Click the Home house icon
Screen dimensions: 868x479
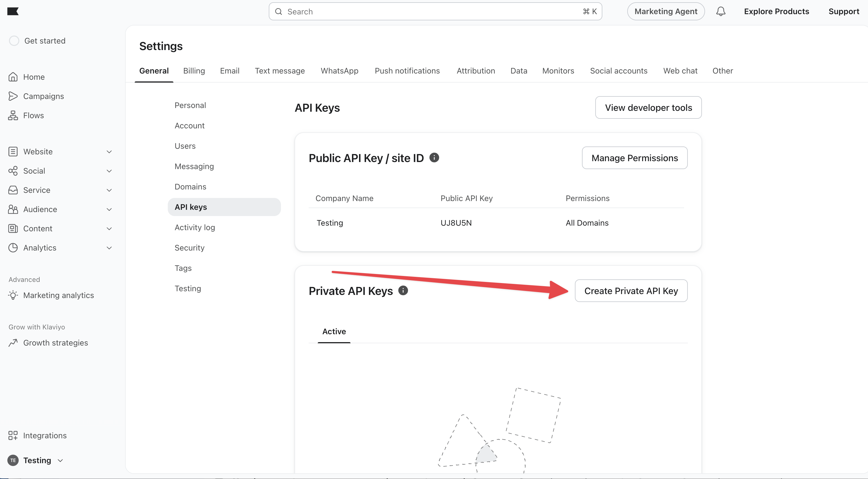coord(13,77)
